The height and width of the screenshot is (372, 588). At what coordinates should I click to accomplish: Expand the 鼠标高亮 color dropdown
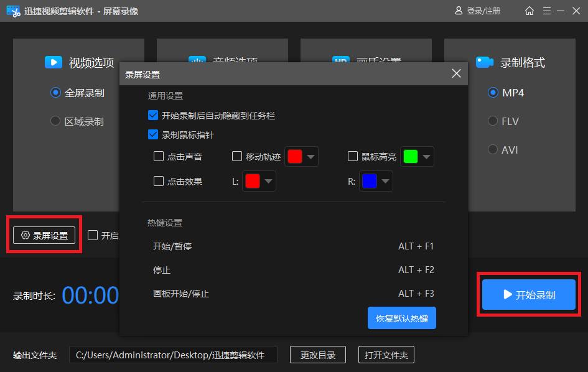click(426, 156)
